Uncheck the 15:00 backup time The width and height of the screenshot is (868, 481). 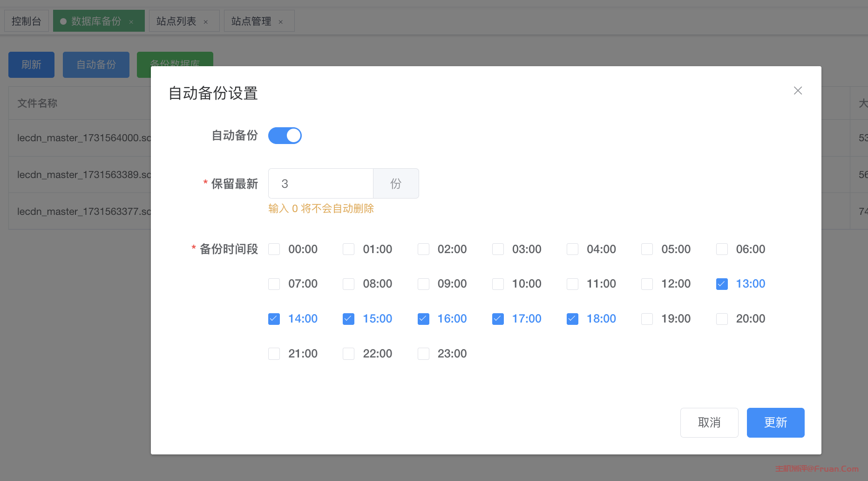click(349, 319)
